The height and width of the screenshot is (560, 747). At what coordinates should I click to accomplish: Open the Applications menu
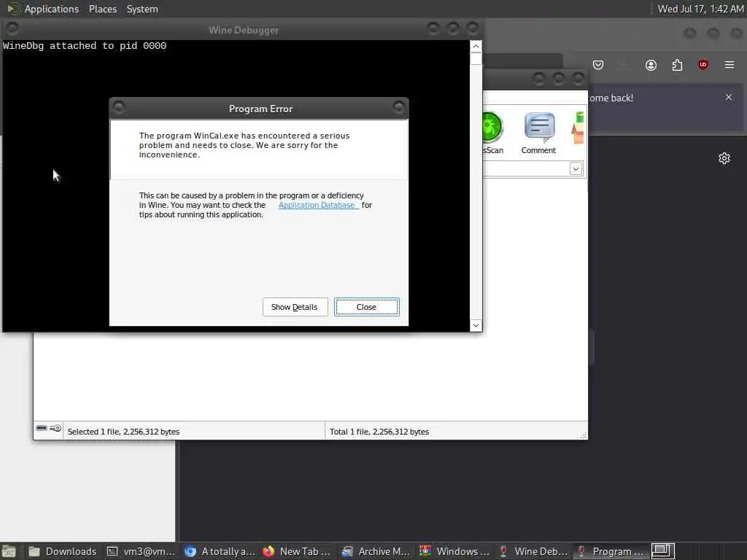tap(52, 9)
